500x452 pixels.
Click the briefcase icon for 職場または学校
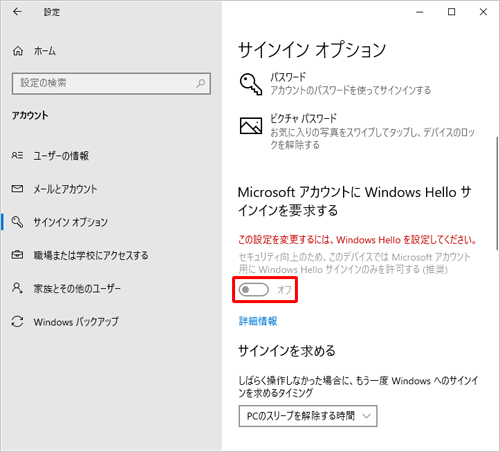[x=17, y=255]
